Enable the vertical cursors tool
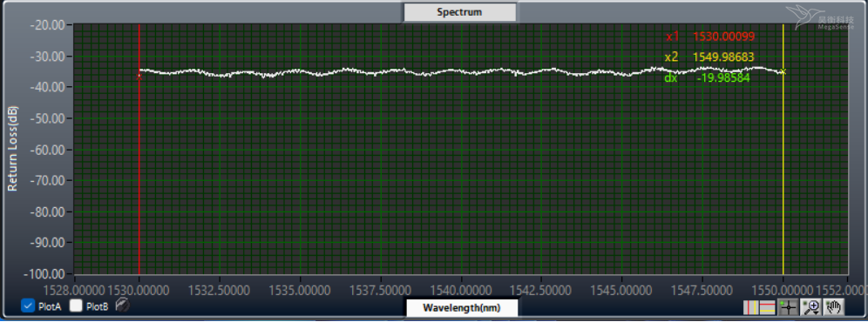Screen dimensions: 868x322 751,307
